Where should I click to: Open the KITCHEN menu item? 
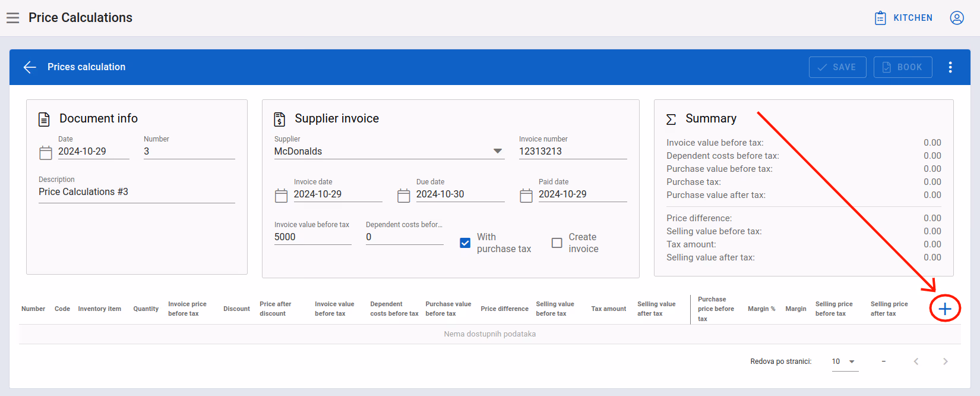pyautogui.click(x=903, y=18)
